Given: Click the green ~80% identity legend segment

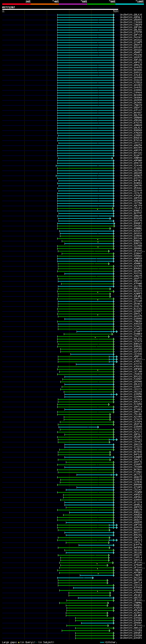Looking at the screenshot, I should pyautogui.click(x=101, y=4).
